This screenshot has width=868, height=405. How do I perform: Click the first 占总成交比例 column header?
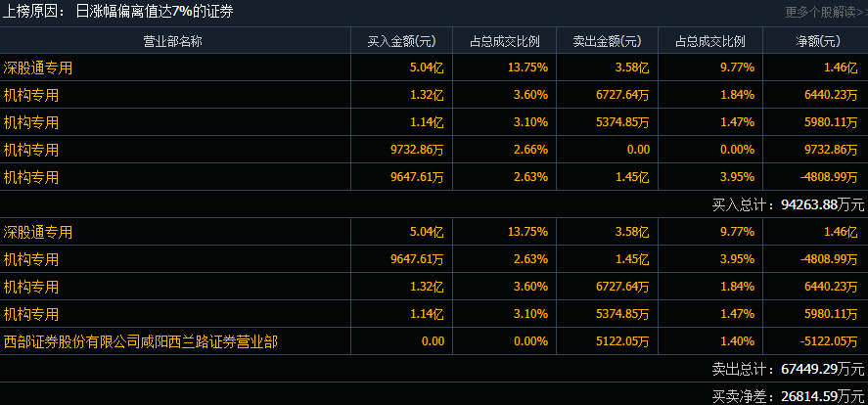tap(504, 41)
